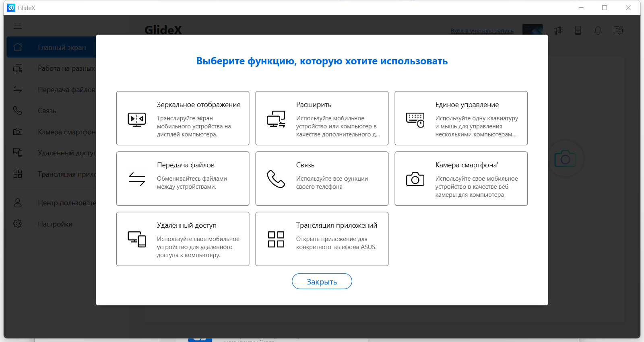Image resolution: width=644 pixels, height=342 pixels.
Task: Click the file transfer icon in the sidebar
Action: [x=18, y=89]
